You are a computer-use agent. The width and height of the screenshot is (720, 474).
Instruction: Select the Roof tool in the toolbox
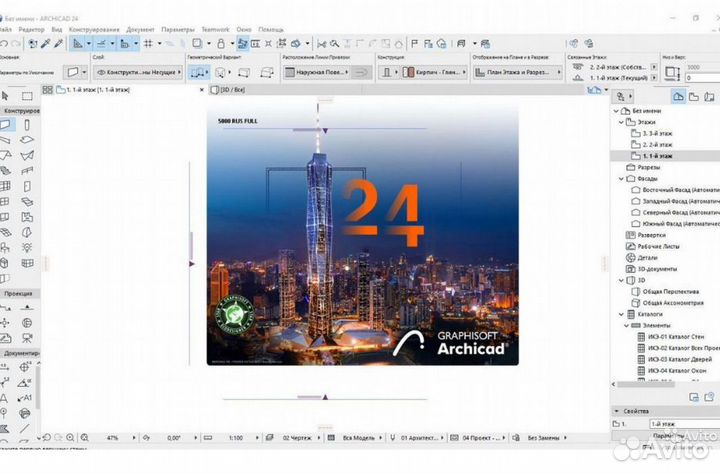point(5,155)
